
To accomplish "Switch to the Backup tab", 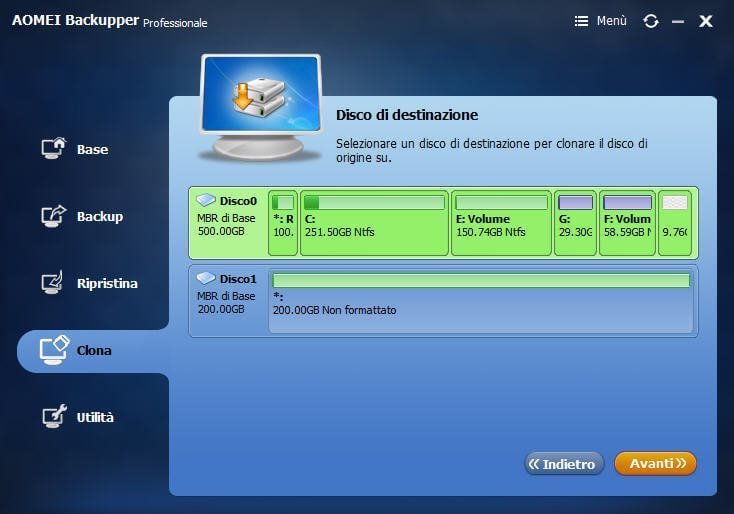I will pos(100,216).
